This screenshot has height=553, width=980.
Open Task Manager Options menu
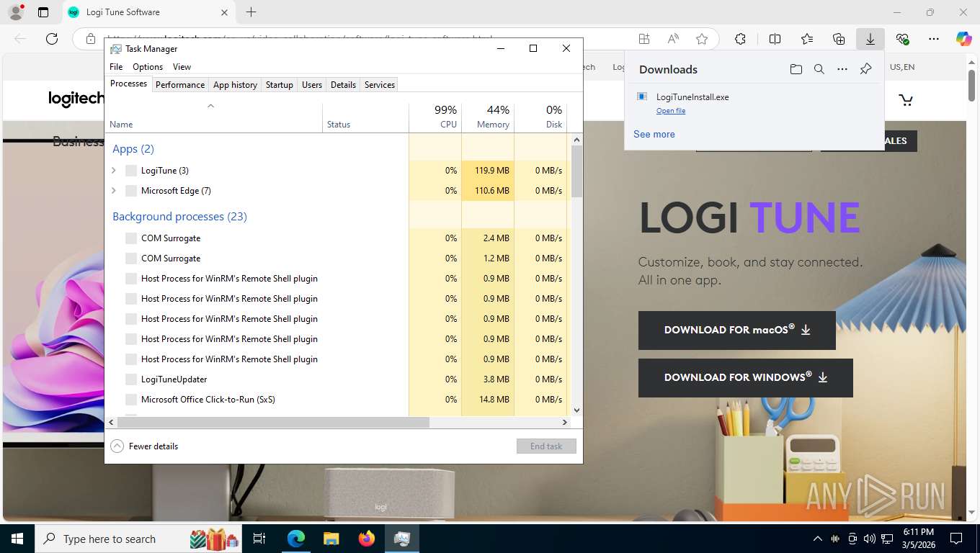[148, 67]
